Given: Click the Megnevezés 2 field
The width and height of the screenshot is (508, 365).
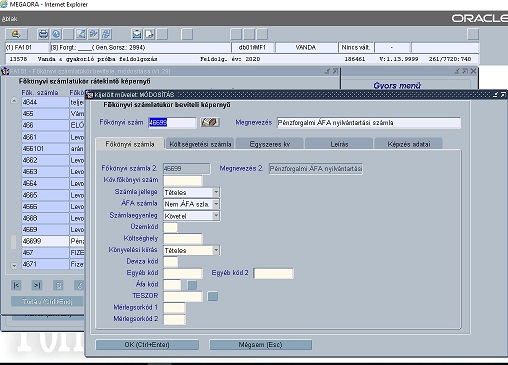Looking at the screenshot, I should click(x=316, y=168).
